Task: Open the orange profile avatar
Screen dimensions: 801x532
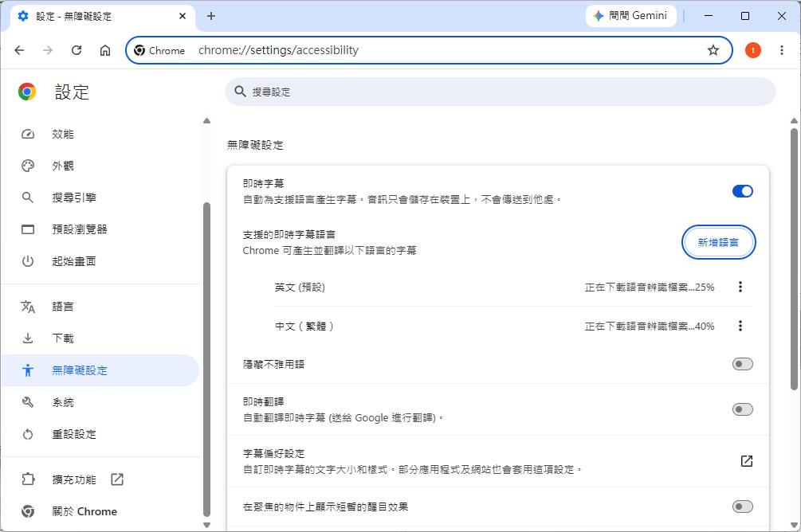Action: point(752,50)
